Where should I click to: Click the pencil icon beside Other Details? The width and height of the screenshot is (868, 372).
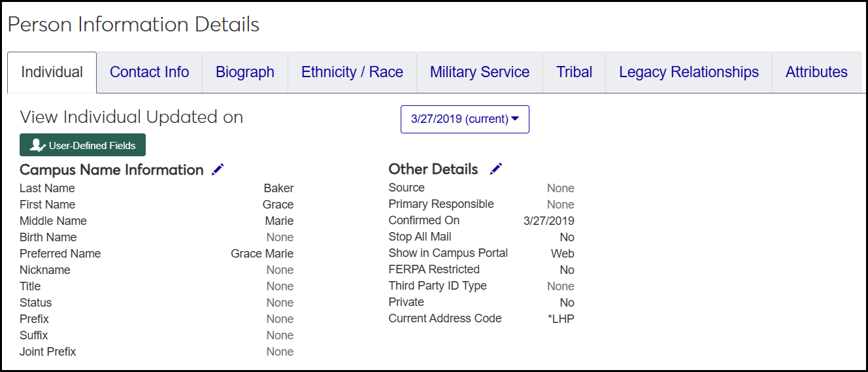tap(496, 169)
